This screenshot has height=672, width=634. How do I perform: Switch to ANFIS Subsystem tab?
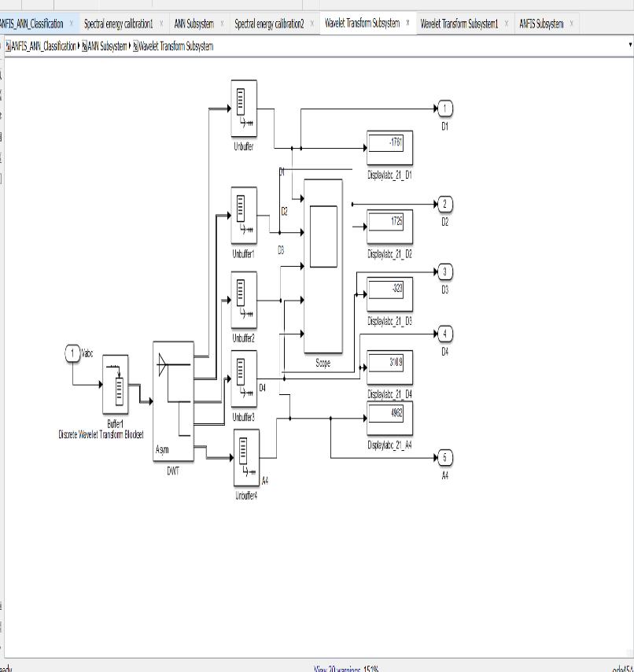point(541,24)
